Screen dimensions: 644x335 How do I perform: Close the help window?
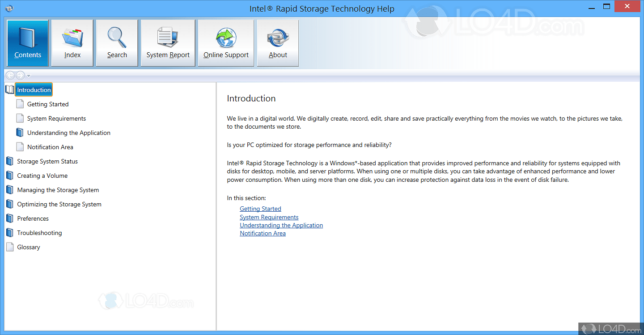[x=627, y=6]
